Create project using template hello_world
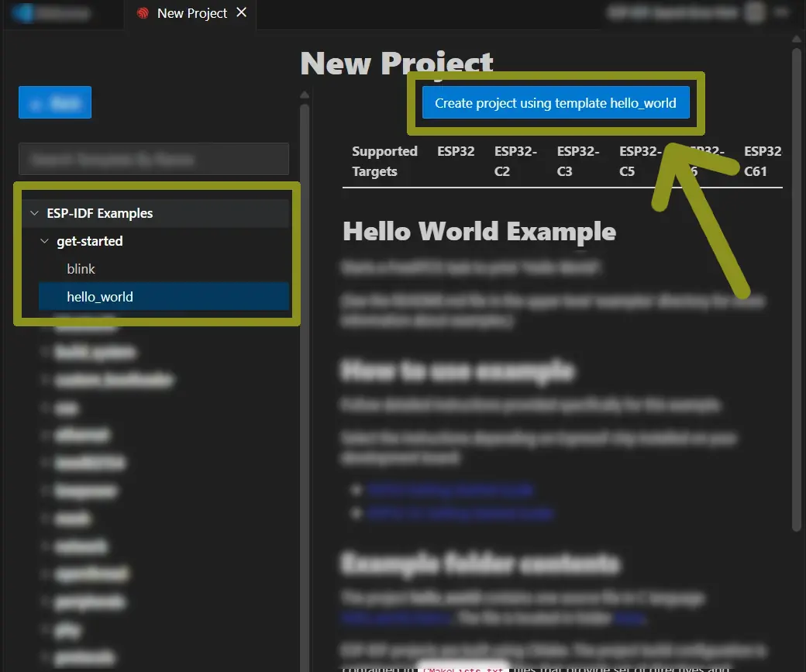 555,103
